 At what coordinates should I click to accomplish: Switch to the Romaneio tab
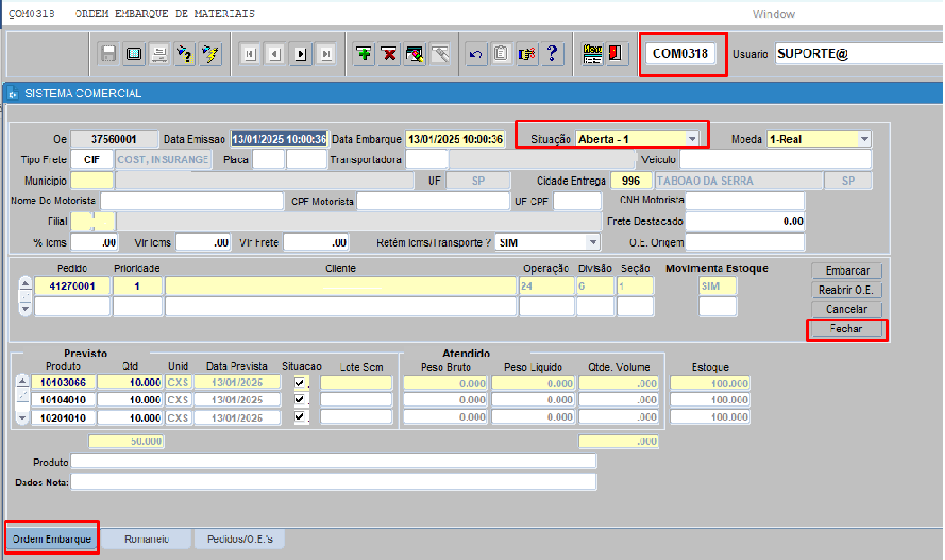tap(147, 539)
